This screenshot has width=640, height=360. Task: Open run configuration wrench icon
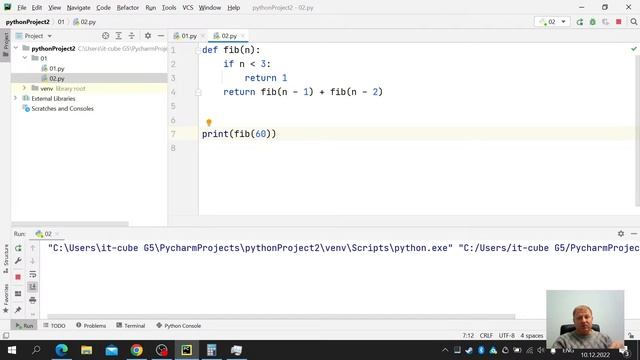point(18,261)
